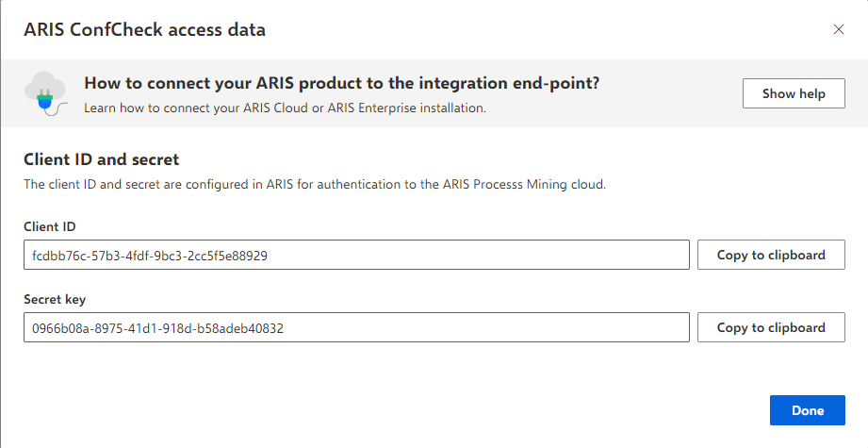Screen dimensions: 868x448
Task: Place cursor in the 0966b08a secret value
Action: 157,328
